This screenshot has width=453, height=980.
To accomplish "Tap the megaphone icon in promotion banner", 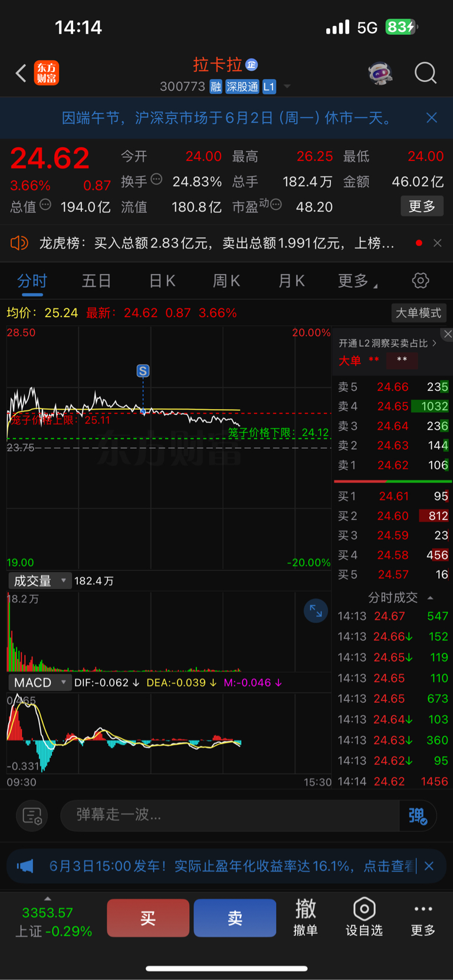I will click(x=25, y=866).
